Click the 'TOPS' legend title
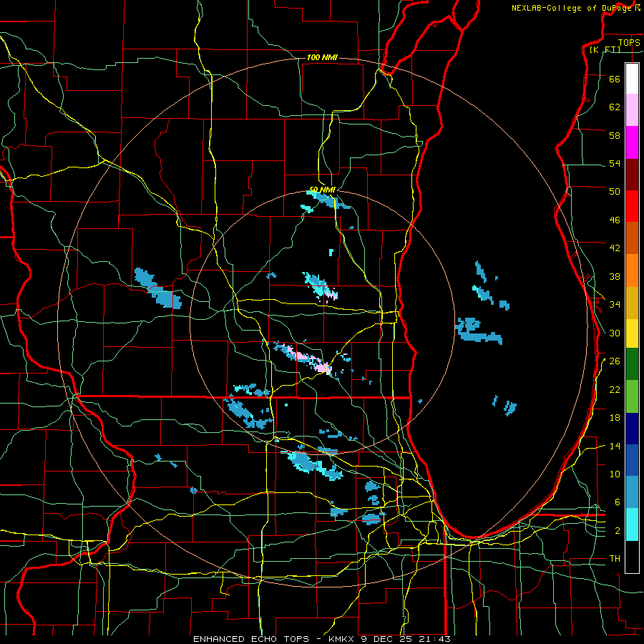Screen dimensions: 644x644 click(x=629, y=43)
